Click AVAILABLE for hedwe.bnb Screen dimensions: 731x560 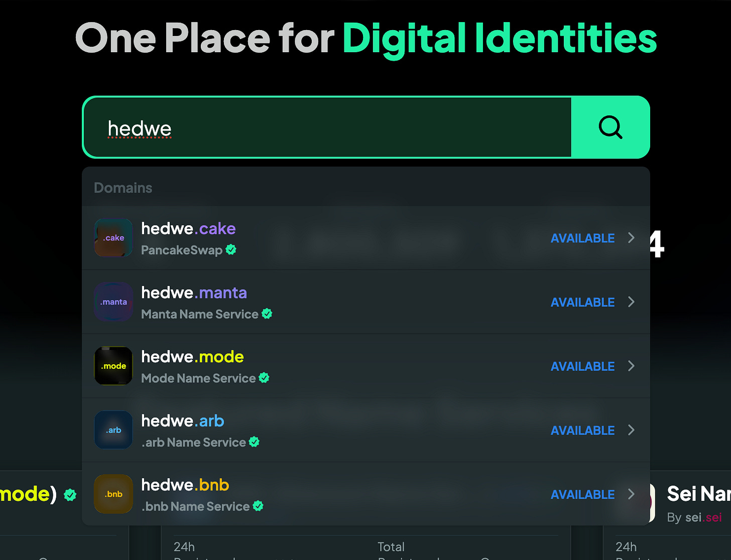click(x=583, y=495)
